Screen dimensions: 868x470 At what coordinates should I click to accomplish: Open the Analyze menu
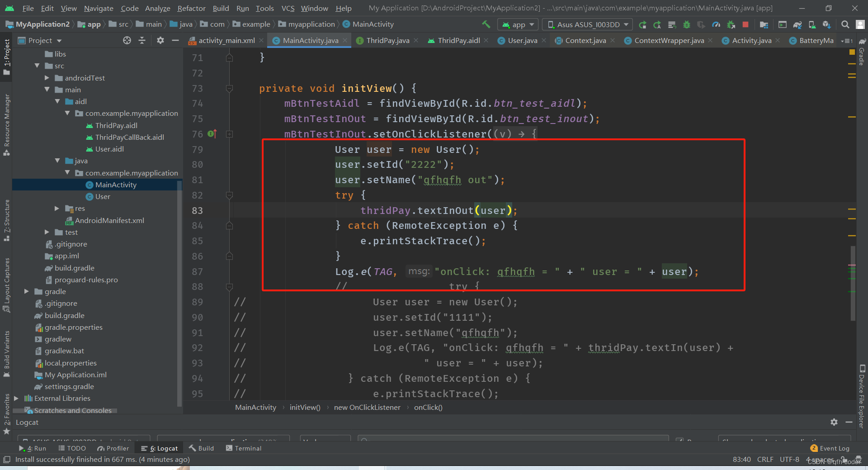pyautogui.click(x=157, y=8)
